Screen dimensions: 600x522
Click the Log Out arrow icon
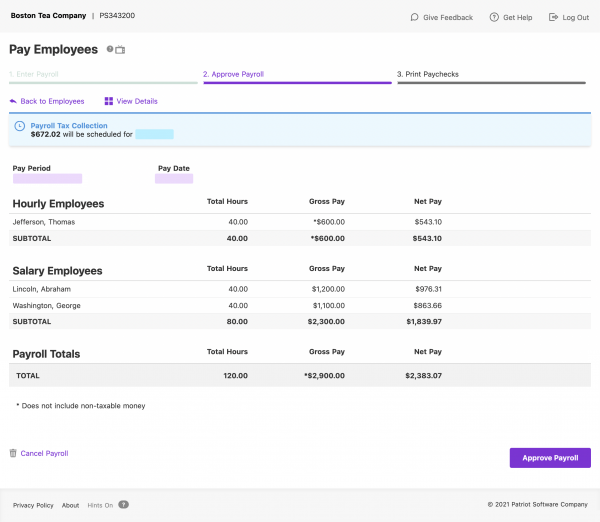(x=553, y=17)
